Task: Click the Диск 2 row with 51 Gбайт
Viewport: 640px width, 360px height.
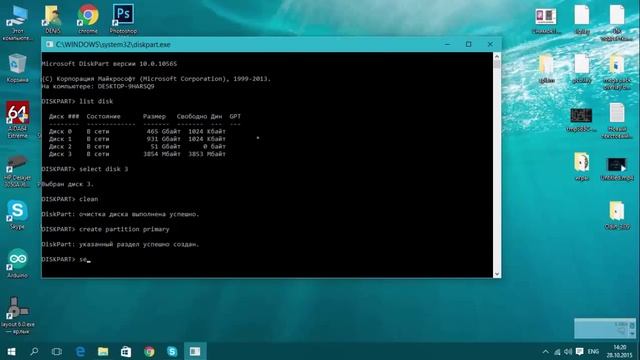Action: pos(137,146)
